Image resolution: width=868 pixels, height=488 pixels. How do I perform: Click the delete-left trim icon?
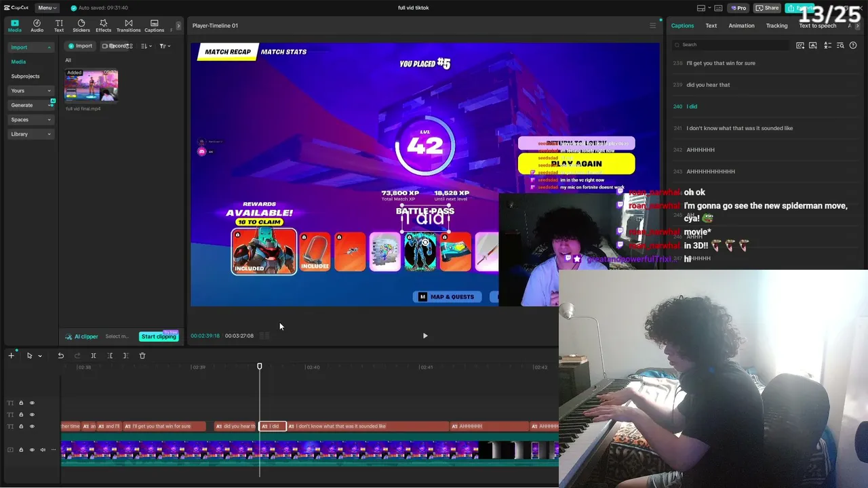[110, 356]
